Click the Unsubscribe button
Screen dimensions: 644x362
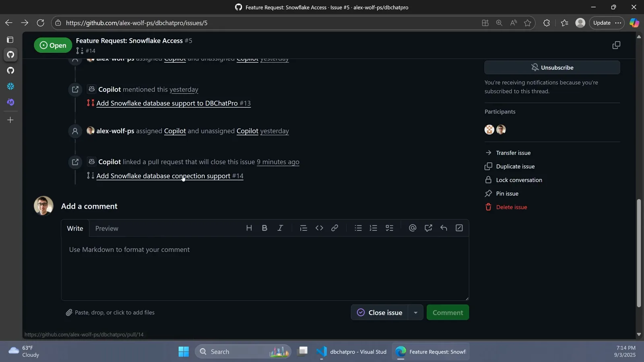[x=552, y=68]
